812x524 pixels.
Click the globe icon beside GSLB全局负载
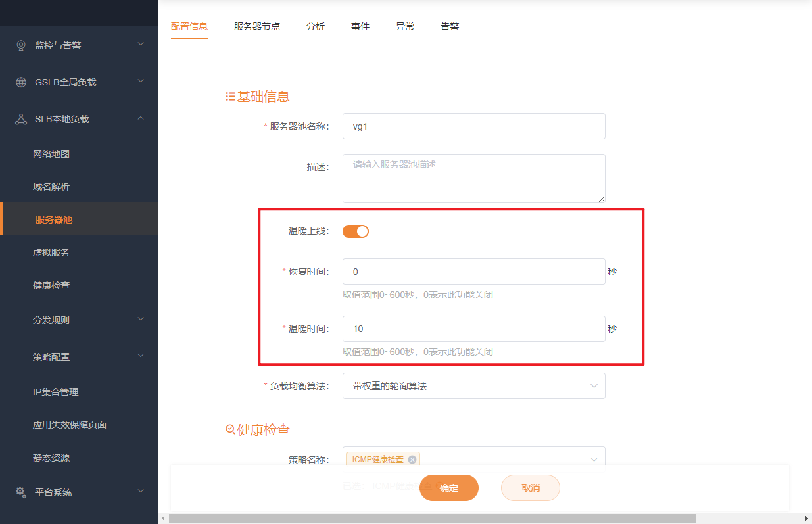point(20,82)
